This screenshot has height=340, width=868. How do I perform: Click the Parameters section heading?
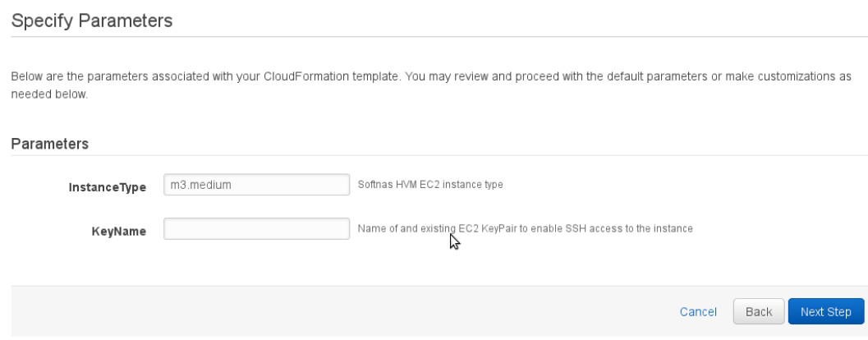[x=50, y=144]
